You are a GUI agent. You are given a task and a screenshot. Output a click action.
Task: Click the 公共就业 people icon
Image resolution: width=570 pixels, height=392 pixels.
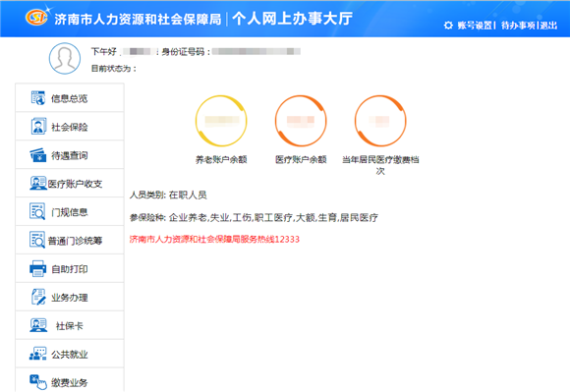[37, 354]
